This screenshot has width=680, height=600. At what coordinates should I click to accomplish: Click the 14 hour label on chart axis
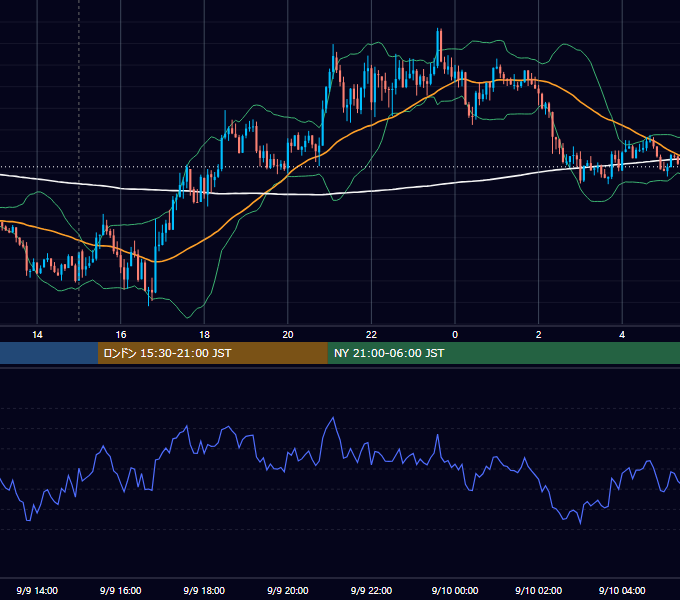[37, 335]
